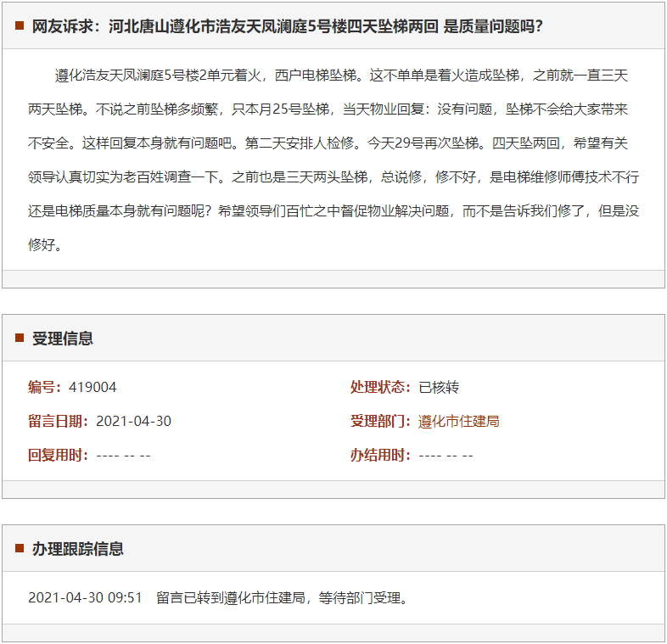Viewport: 667px width, 644px height.
Task: Click the tracking timestamp 2021-04-30 09:51
Action: 85,598
